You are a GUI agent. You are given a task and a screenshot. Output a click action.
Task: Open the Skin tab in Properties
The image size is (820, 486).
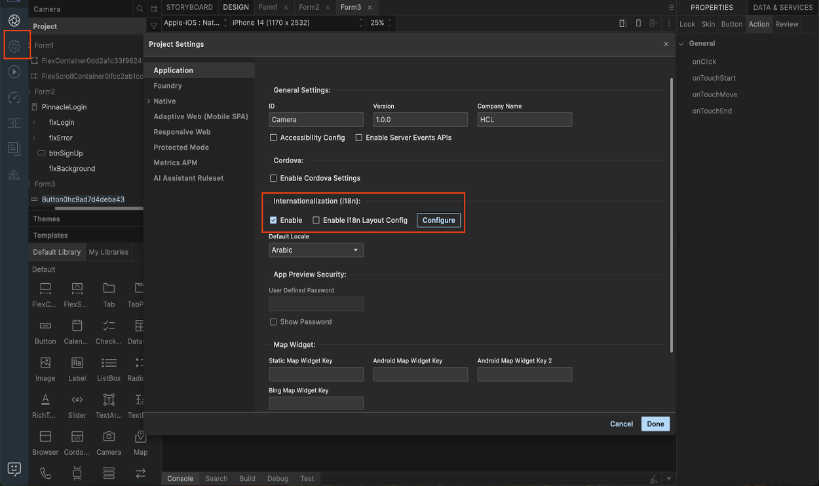point(708,24)
